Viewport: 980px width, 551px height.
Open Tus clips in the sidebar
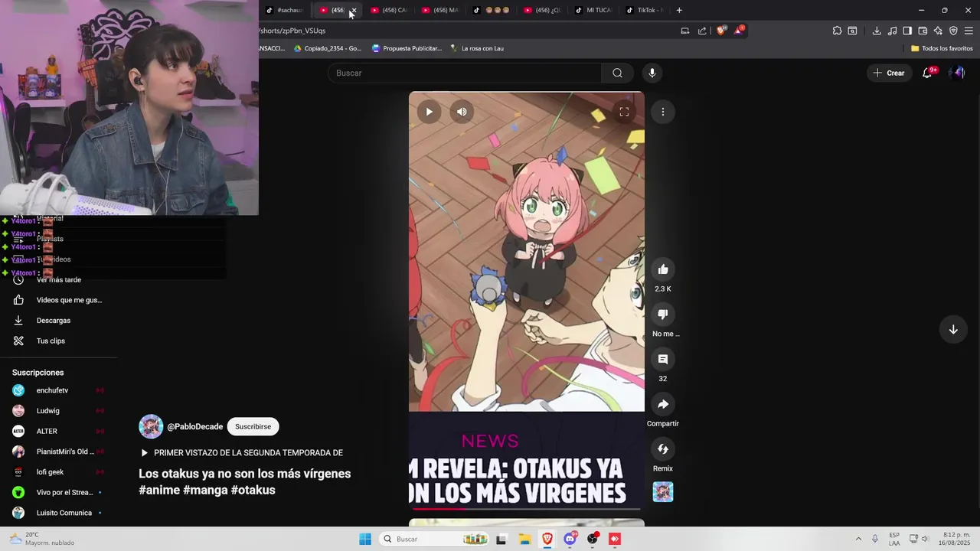point(58,341)
